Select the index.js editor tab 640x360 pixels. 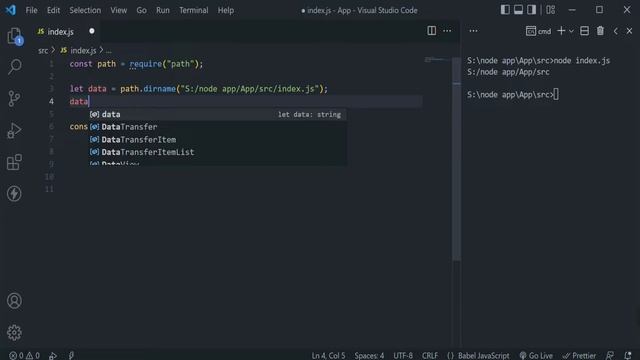click(x=65, y=31)
